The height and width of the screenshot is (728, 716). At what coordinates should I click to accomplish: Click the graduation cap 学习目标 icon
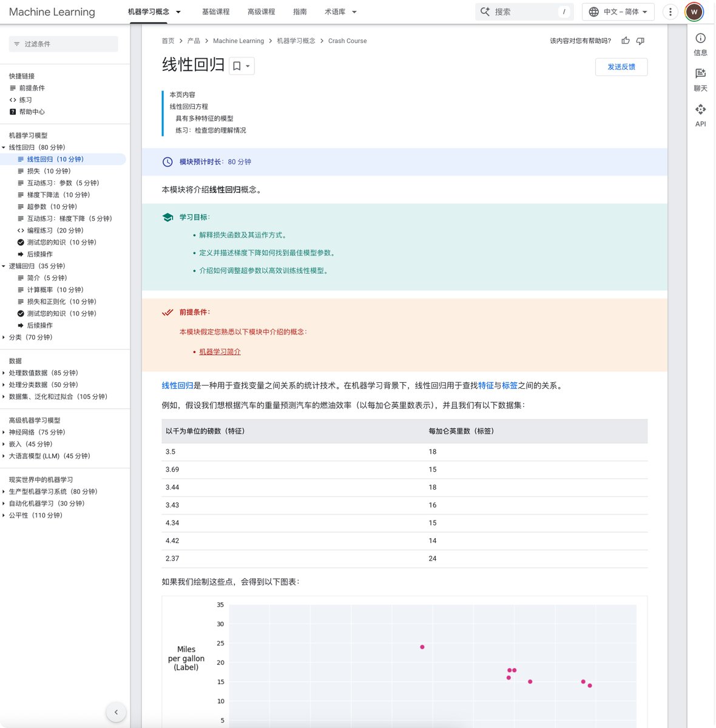click(x=167, y=217)
